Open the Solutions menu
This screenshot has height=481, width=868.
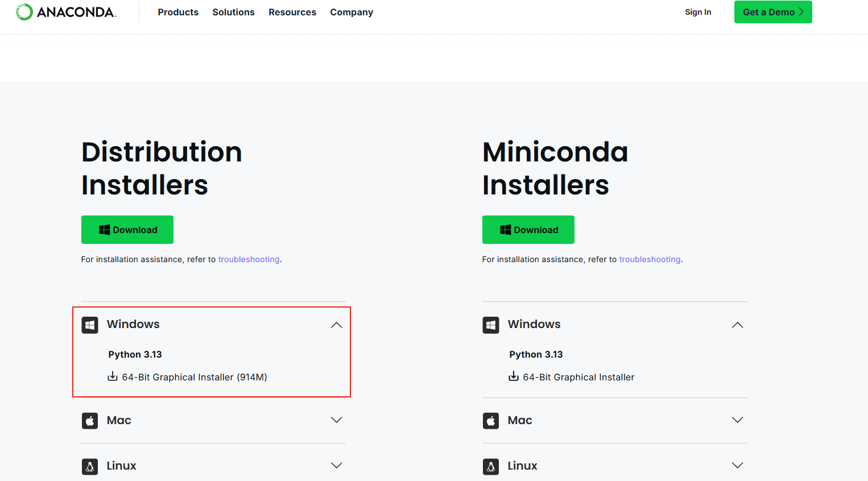(233, 12)
